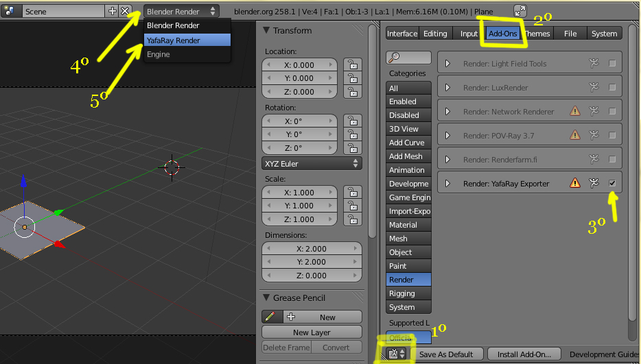Toggle lock icon for Rotation X
The height and width of the screenshot is (364, 641).
(x=352, y=121)
